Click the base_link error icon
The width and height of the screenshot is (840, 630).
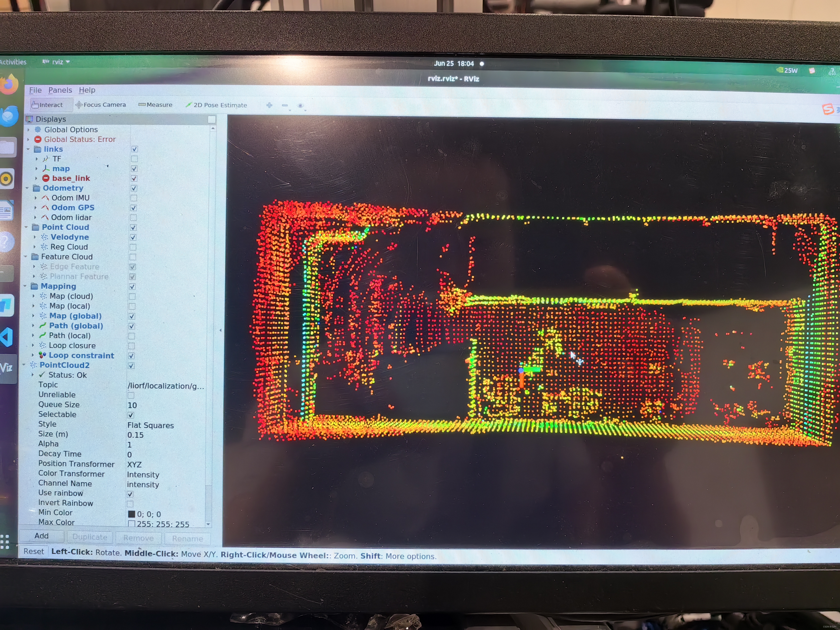click(x=46, y=178)
